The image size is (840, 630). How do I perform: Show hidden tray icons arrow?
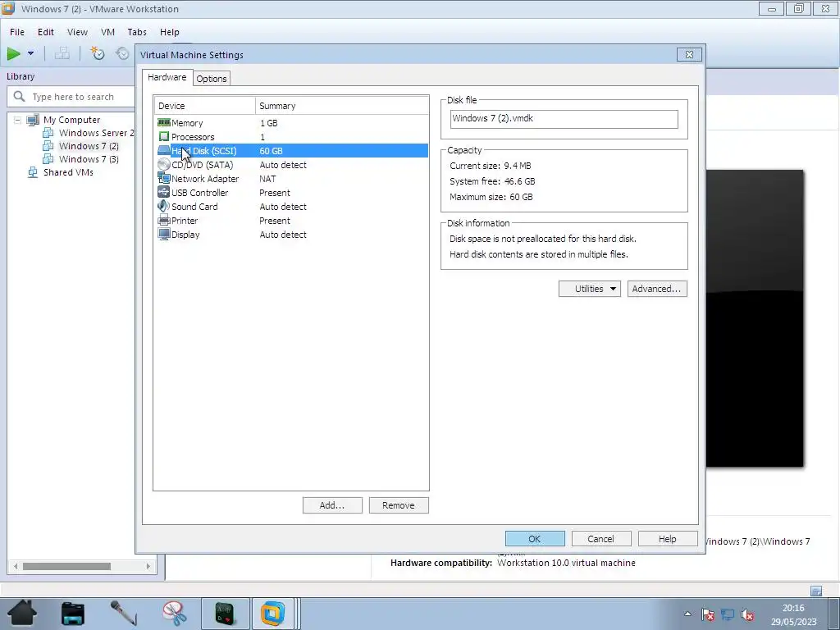(x=688, y=614)
